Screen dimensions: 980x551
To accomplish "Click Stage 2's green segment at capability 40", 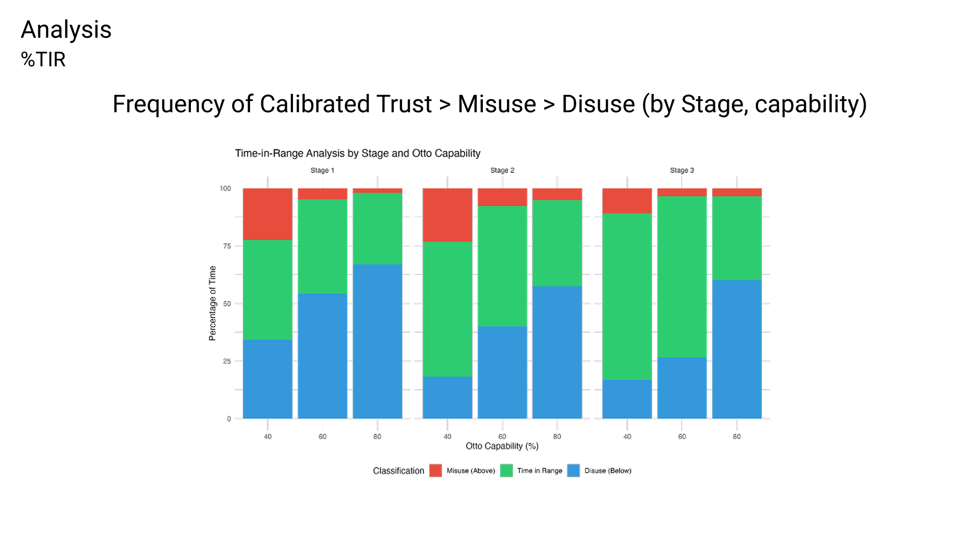I will [447, 309].
